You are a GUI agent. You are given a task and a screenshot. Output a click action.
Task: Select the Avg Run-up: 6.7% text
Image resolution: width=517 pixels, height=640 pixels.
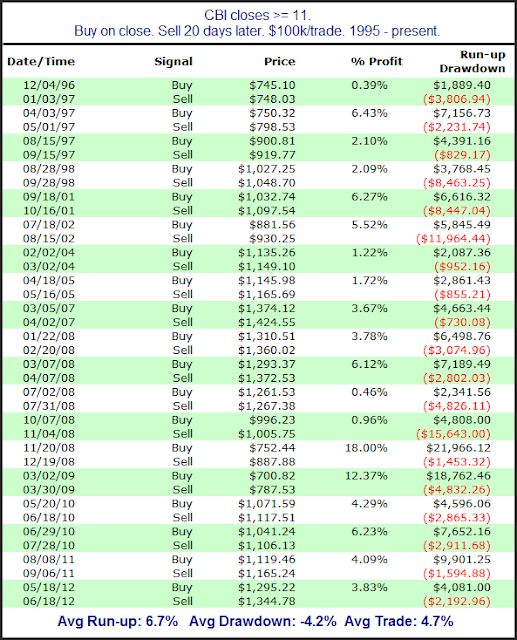118,622
